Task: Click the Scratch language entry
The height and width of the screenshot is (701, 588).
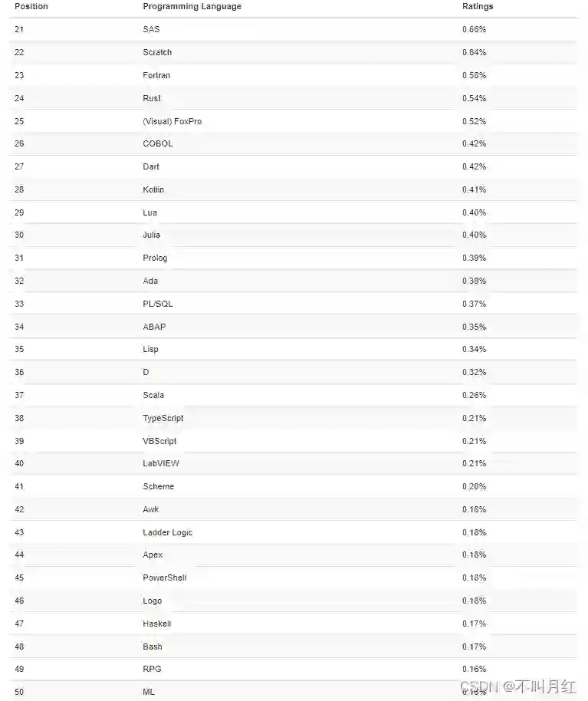Action: [157, 53]
